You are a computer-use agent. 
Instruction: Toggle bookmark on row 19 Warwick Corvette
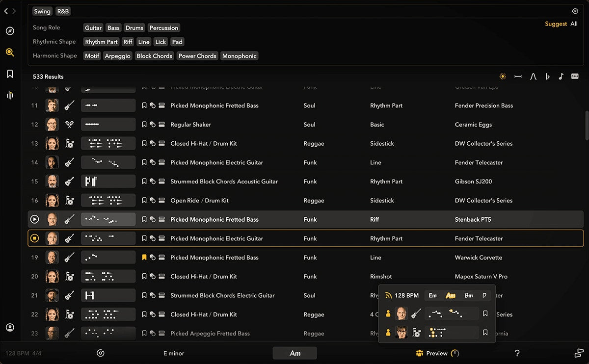(x=144, y=258)
